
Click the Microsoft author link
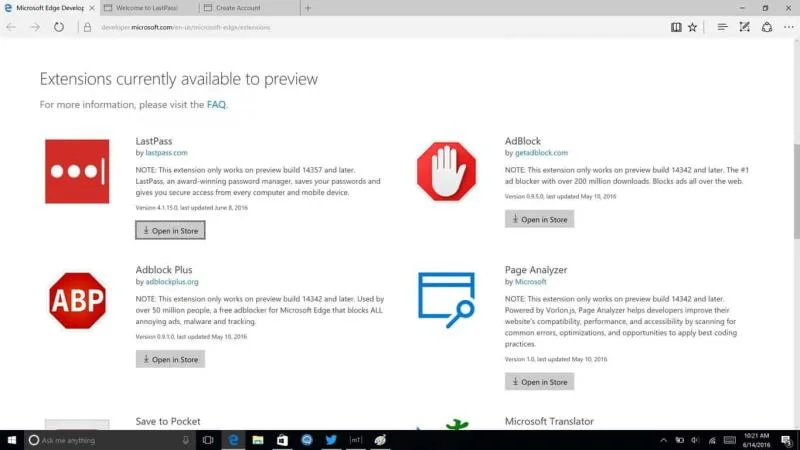tap(531, 282)
